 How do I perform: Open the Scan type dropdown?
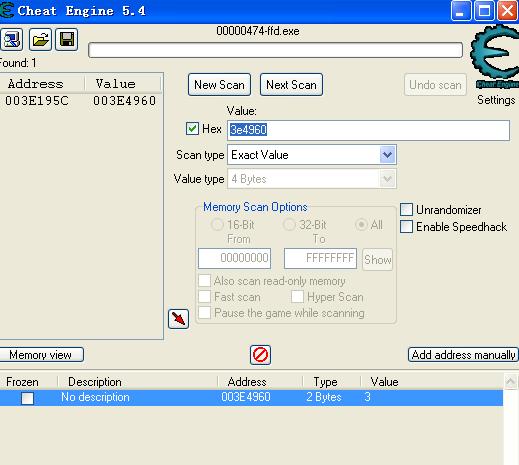pyautogui.click(x=387, y=155)
